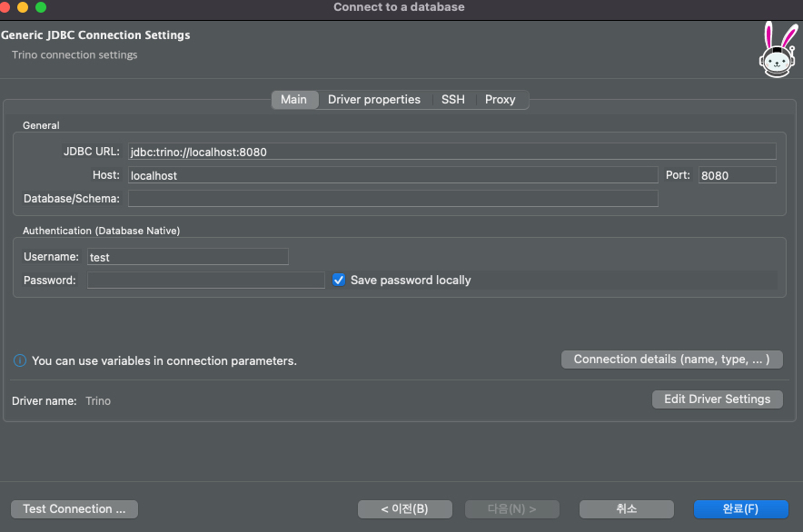Click the Trino bunny logo icon
This screenshot has height=532, width=803.
[778, 50]
